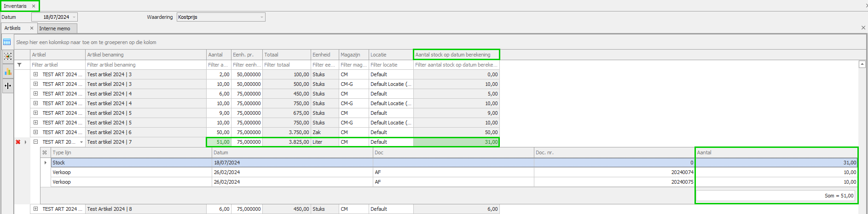Click the select-all frame icon in sidebar
This screenshot has height=214, width=868.
tap(8, 56)
